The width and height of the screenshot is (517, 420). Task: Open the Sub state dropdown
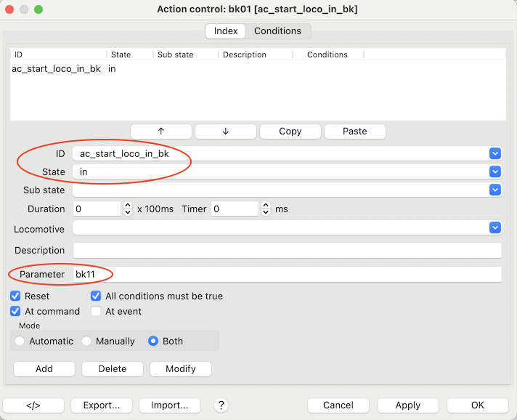pos(495,190)
